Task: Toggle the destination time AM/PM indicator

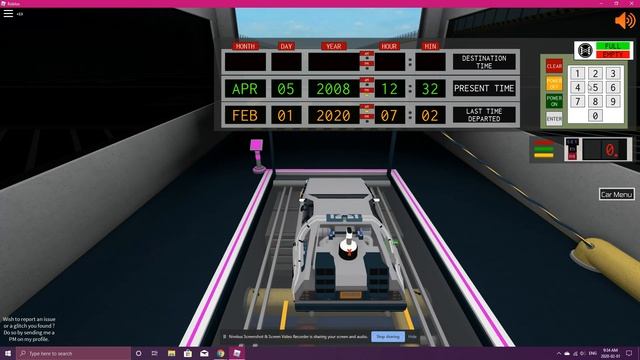Action: click(367, 61)
